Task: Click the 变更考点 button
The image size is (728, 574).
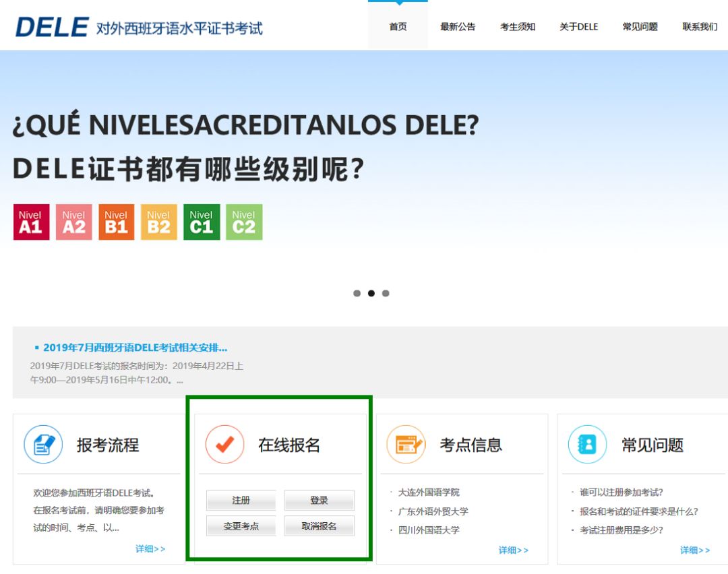Action: (x=241, y=526)
